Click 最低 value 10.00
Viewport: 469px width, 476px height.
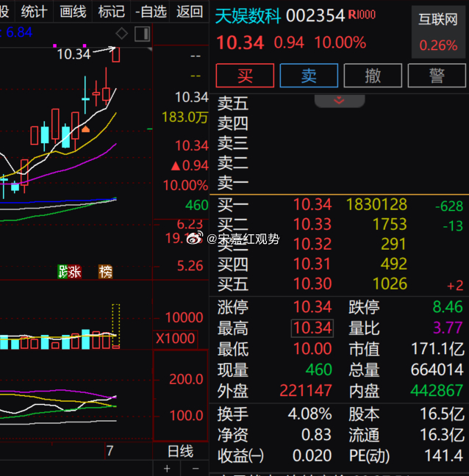pos(312,349)
